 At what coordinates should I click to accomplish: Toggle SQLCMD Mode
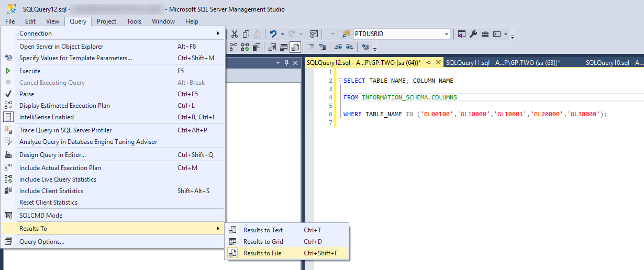pos(113,216)
